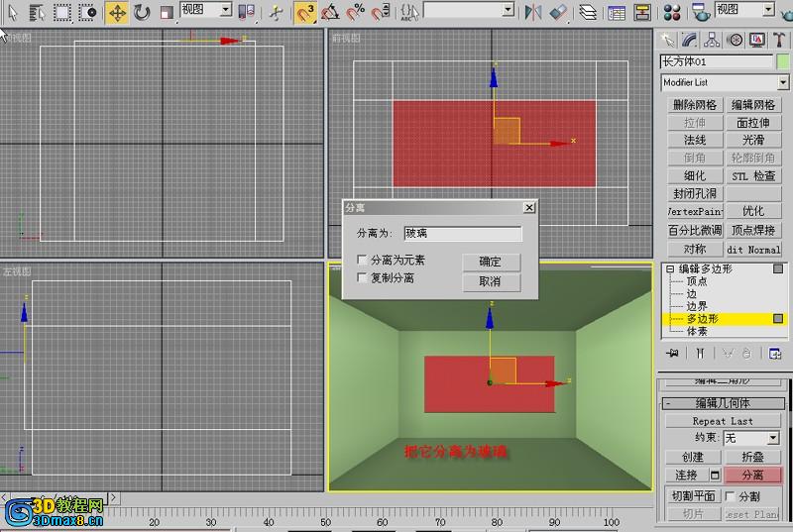Viewport: 793px width, 532px height.
Task: Open the 连接 settings box button
Action: pyautogui.click(x=715, y=475)
